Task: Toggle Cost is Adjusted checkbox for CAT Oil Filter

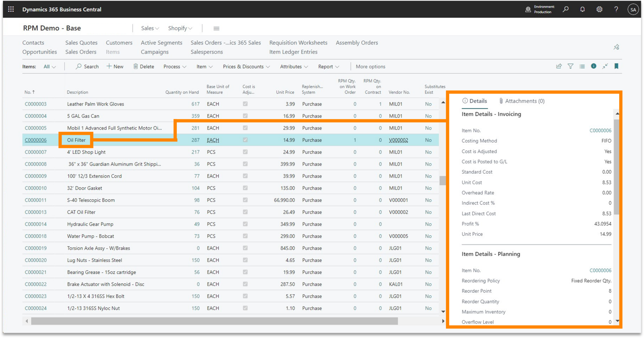Action: 245,212
